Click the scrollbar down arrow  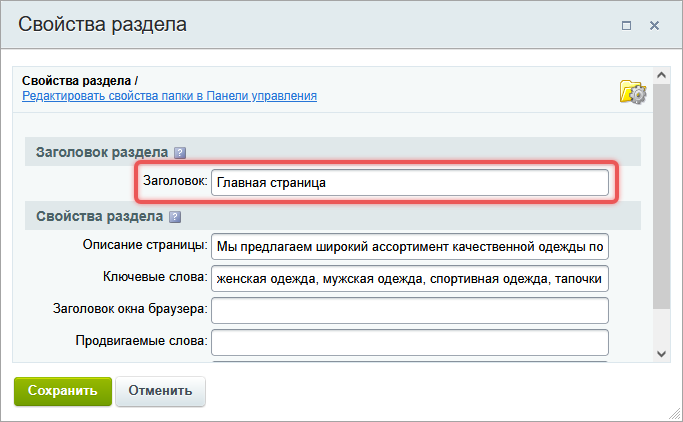(x=661, y=353)
